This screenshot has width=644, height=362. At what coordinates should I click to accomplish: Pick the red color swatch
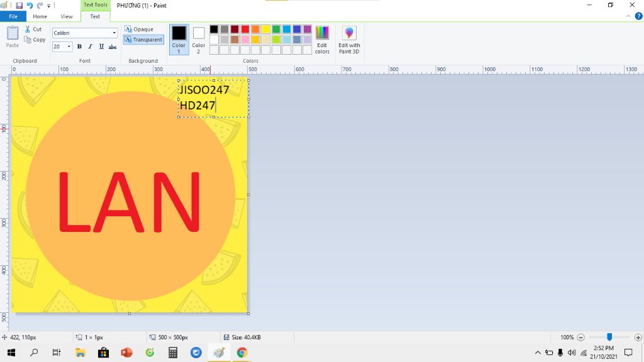[245, 29]
